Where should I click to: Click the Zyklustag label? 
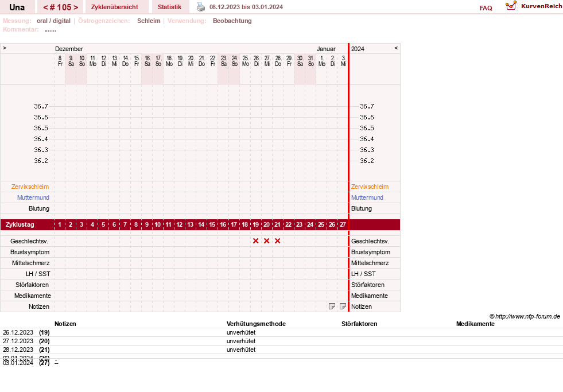click(x=20, y=224)
